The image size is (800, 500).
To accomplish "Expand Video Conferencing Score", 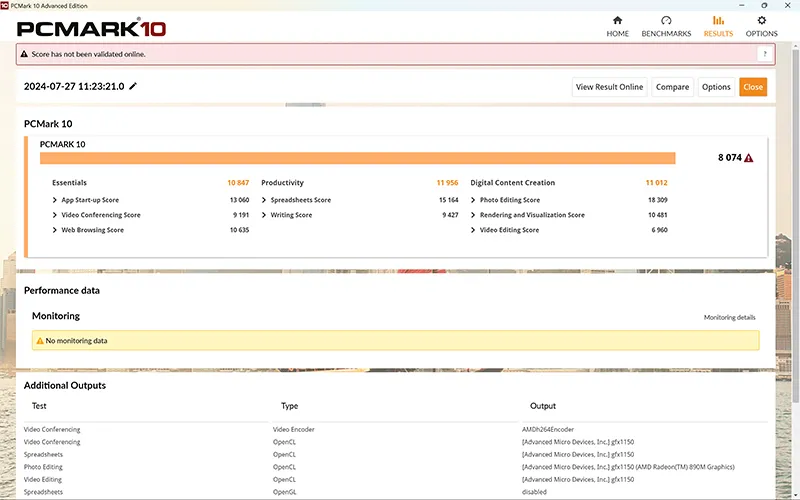I will pyautogui.click(x=55, y=215).
